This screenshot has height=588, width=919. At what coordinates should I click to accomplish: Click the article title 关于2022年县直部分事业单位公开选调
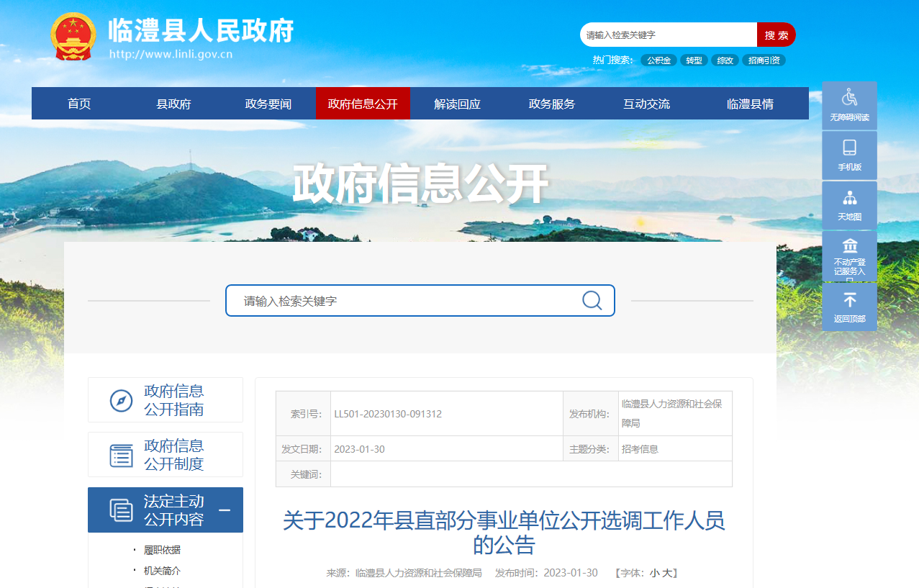(x=503, y=531)
